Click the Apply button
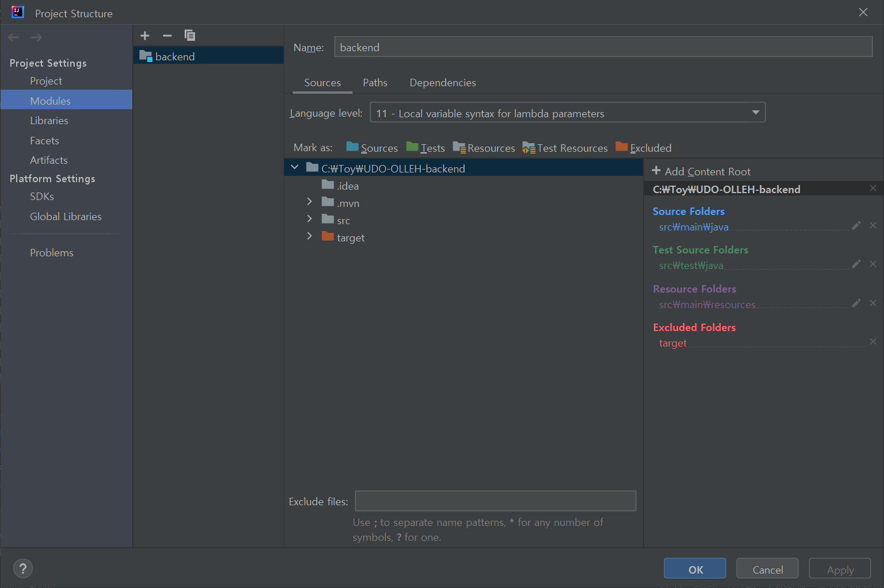The width and height of the screenshot is (884, 588). coord(840,568)
